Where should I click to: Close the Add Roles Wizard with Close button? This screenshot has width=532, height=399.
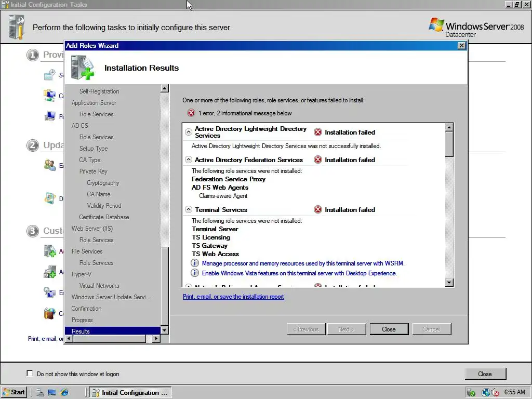click(389, 329)
